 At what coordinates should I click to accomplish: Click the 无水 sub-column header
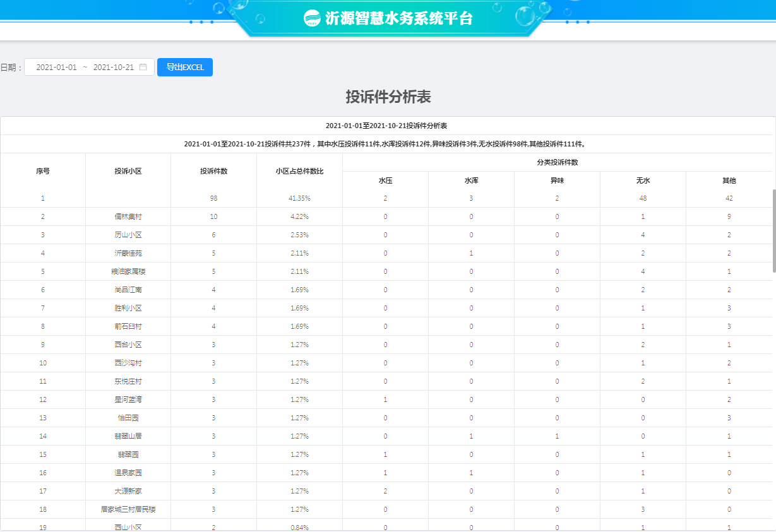[643, 180]
